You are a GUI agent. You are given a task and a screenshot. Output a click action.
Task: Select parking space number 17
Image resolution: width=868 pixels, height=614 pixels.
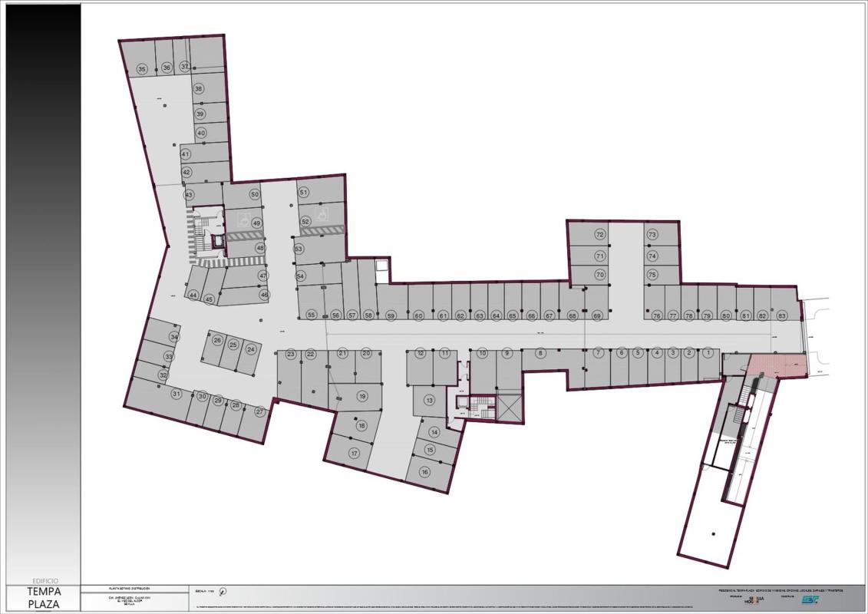click(x=354, y=454)
